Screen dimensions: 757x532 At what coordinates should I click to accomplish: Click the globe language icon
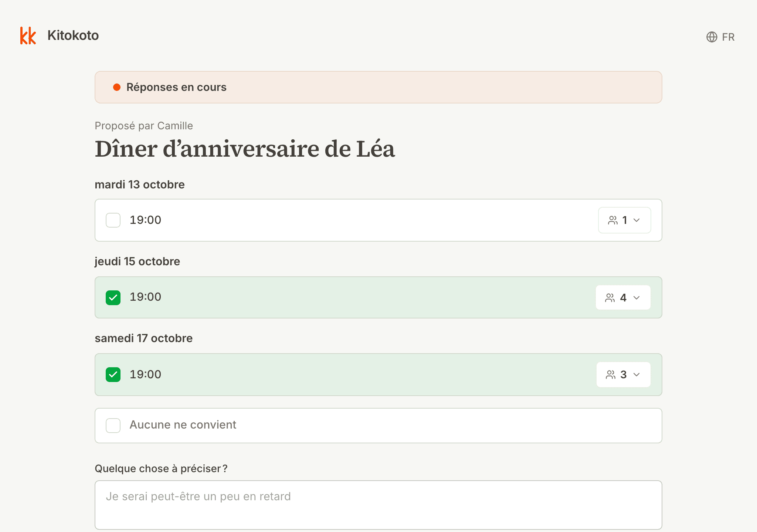[712, 37]
